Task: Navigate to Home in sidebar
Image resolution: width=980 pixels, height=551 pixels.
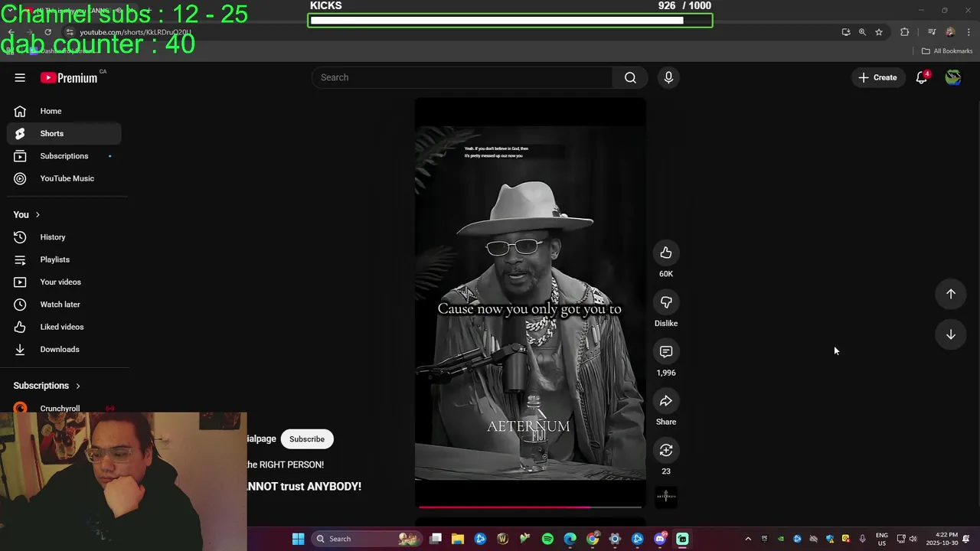Action: 64,111
